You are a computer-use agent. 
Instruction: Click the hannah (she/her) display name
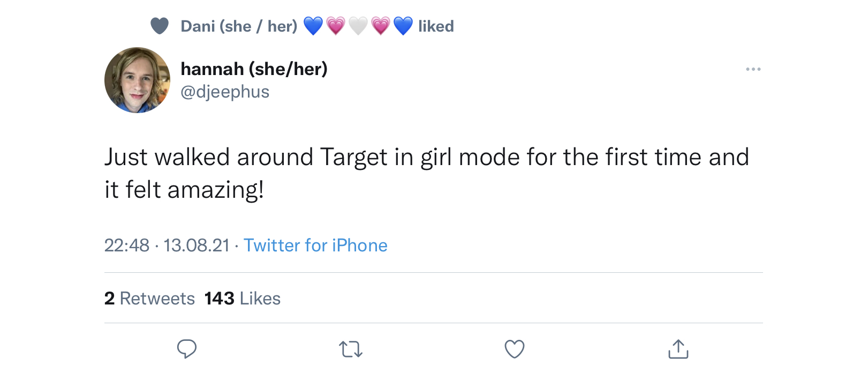(x=254, y=69)
